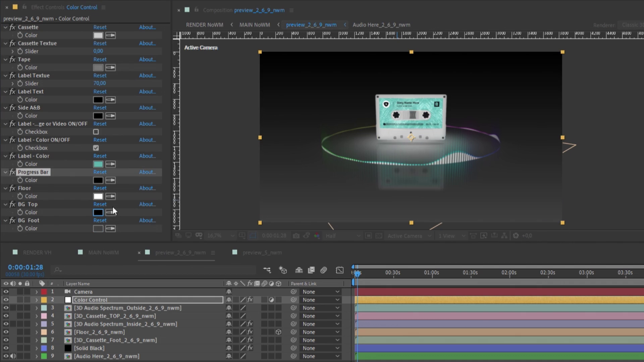The image size is (644, 362).
Task: Click the Frame Blending enable icon
Action: 311,270
